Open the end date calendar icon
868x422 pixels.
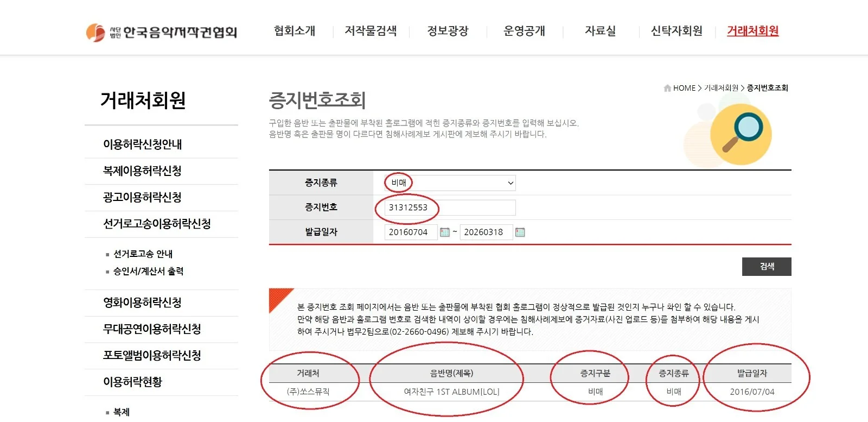pyautogui.click(x=520, y=232)
